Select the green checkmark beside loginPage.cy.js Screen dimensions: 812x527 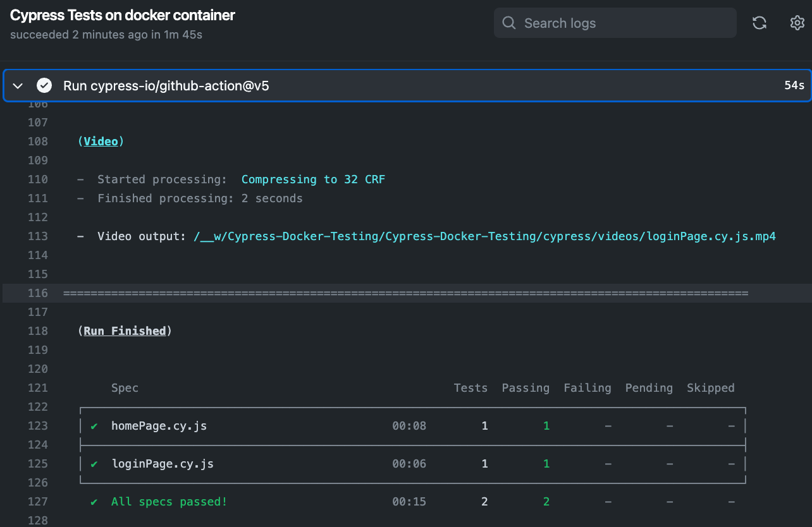[x=94, y=464]
